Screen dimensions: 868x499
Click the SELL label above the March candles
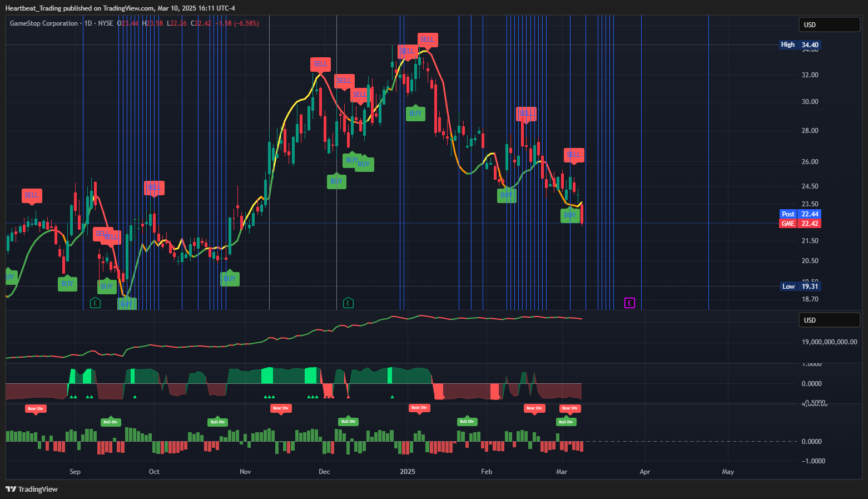(574, 155)
